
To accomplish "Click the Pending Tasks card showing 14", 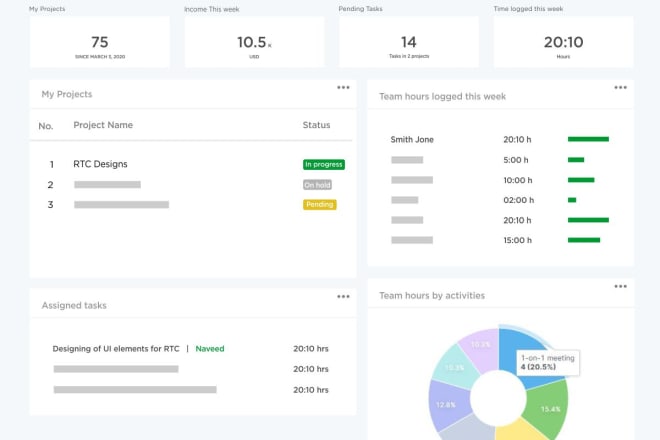I will point(409,42).
